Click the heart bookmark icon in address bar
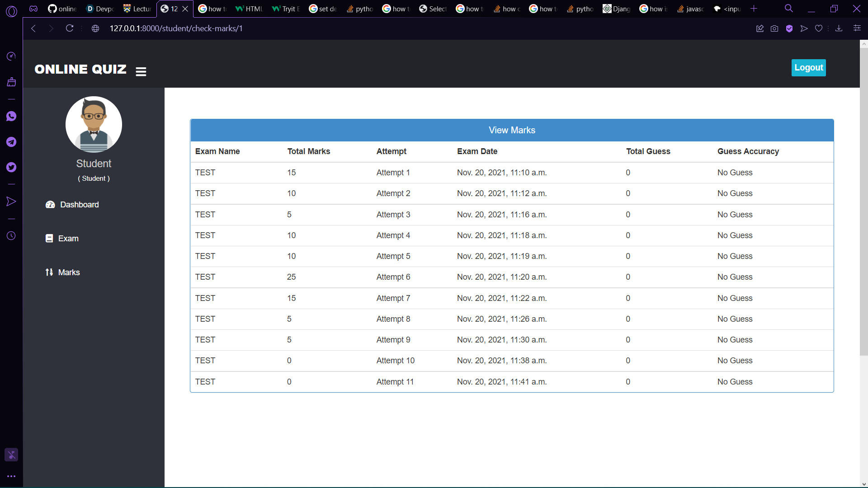Image resolution: width=868 pixels, height=488 pixels. click(818, 28)
